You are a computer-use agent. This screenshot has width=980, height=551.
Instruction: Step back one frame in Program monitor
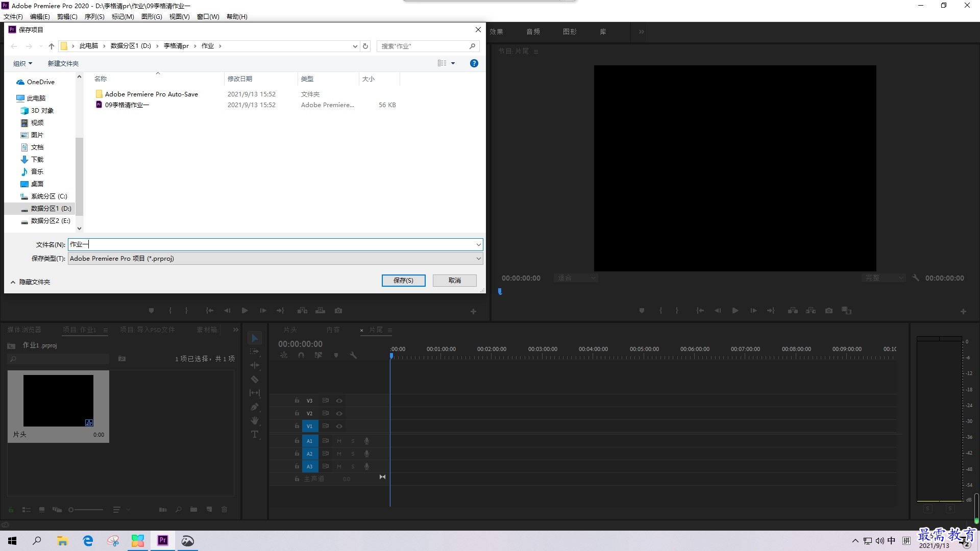[718, 311]
